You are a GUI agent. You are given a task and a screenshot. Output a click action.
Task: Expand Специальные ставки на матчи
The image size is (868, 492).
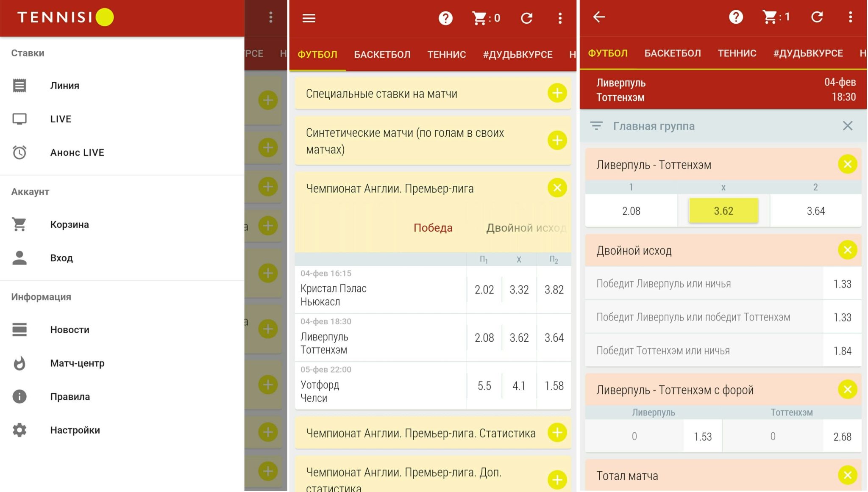(x=557, y=93)
